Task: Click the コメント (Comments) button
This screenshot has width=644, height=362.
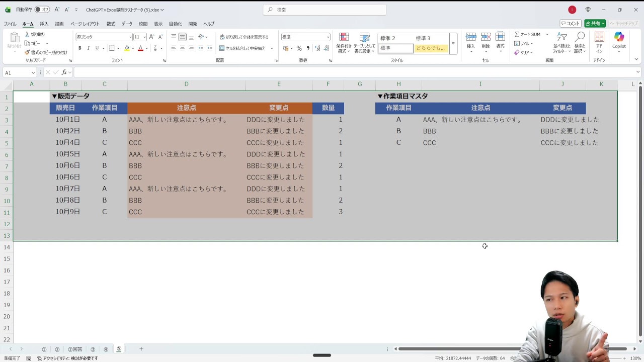Action: [571, 24]
